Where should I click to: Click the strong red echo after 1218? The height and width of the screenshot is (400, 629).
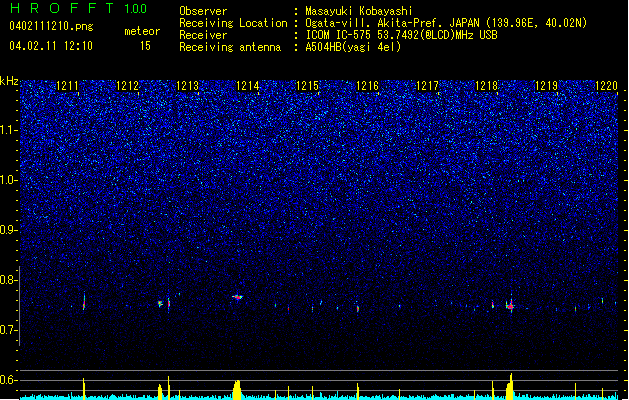510,306
